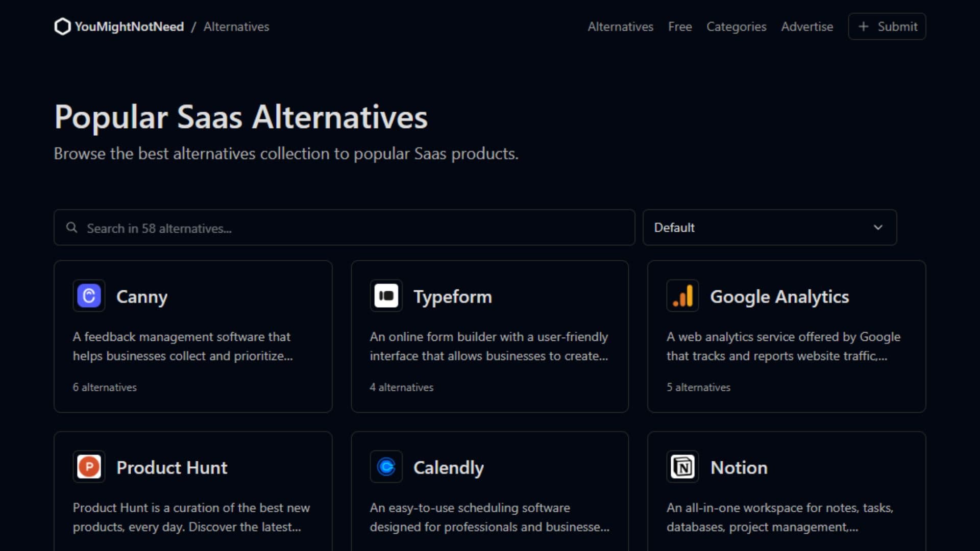
Task: Click the search magnifier icon
Action: (71, 228)
